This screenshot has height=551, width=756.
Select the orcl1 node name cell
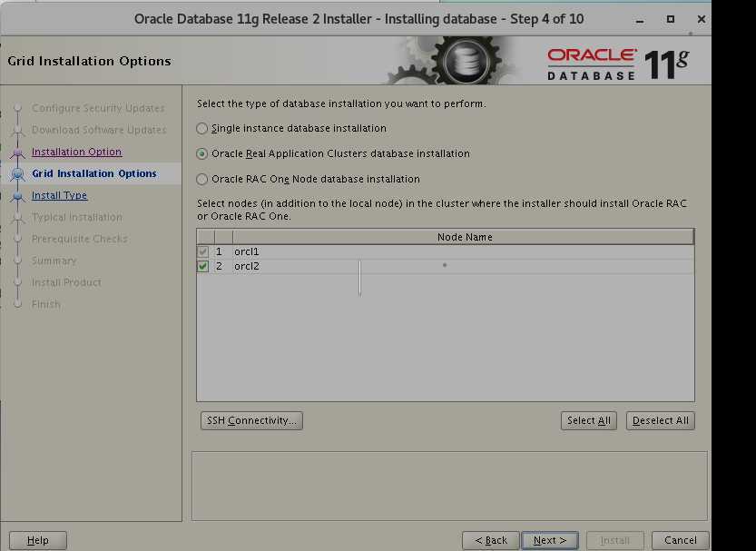464,251
